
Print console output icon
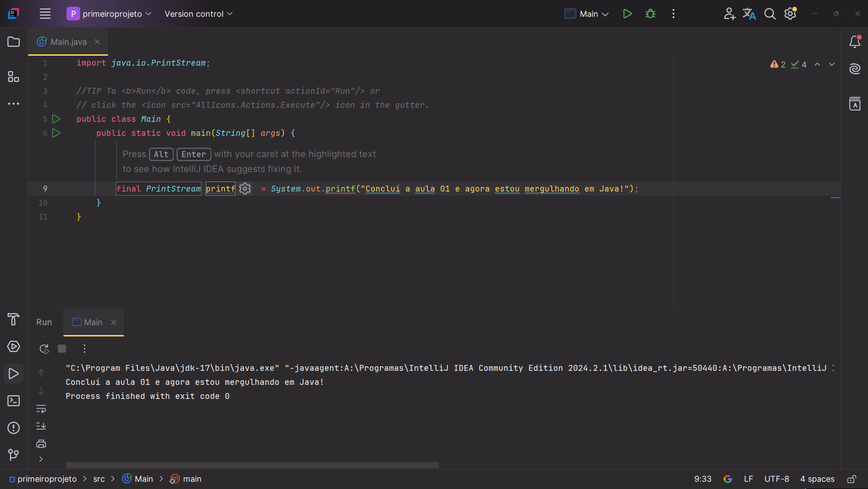click(41, 444)
